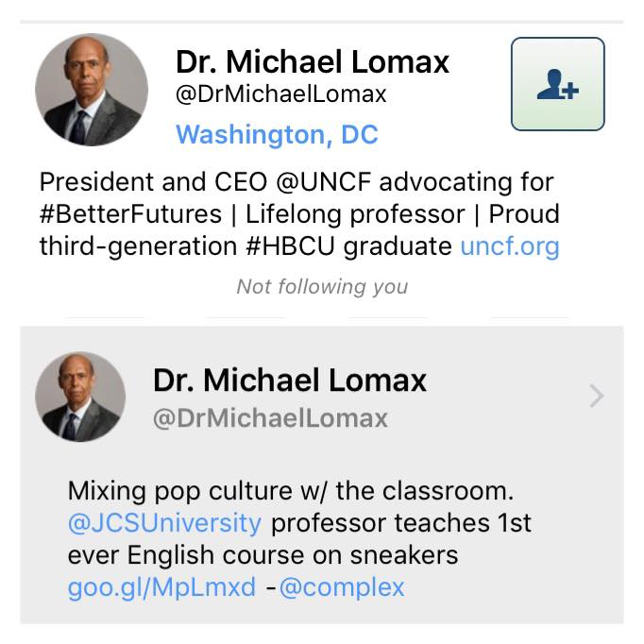The width and height of the screenshot is (644, 644).
Task: Tap the bio text 'Lifelong professor'
Action: (x=355, y=214)
